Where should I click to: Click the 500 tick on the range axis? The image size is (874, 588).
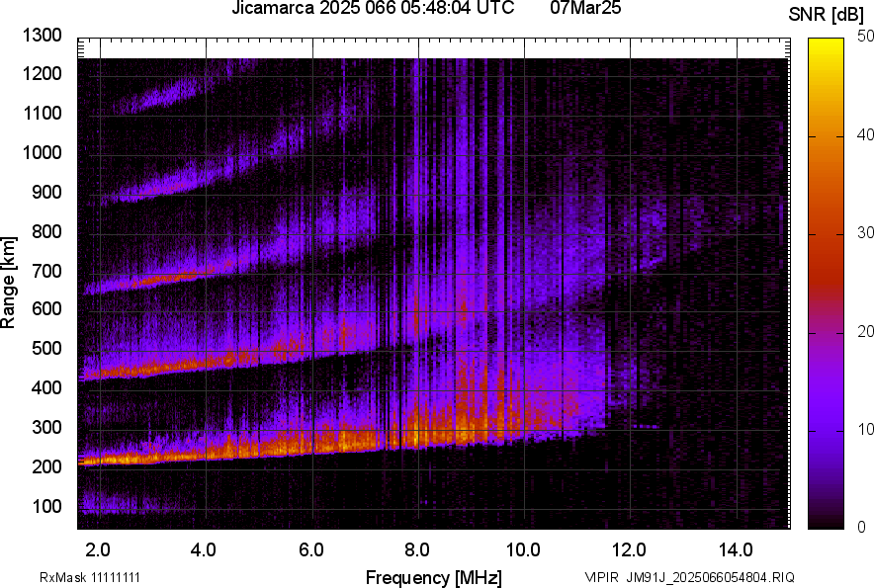pyautogui.click(x=46, y=349)
